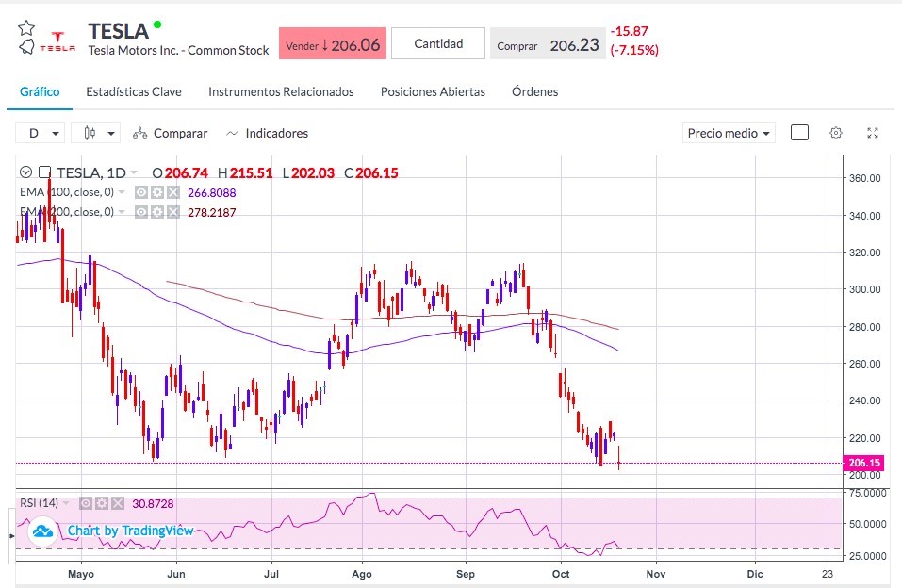Open the RSI (14) legend dropdown arrow

pos(66,503)
